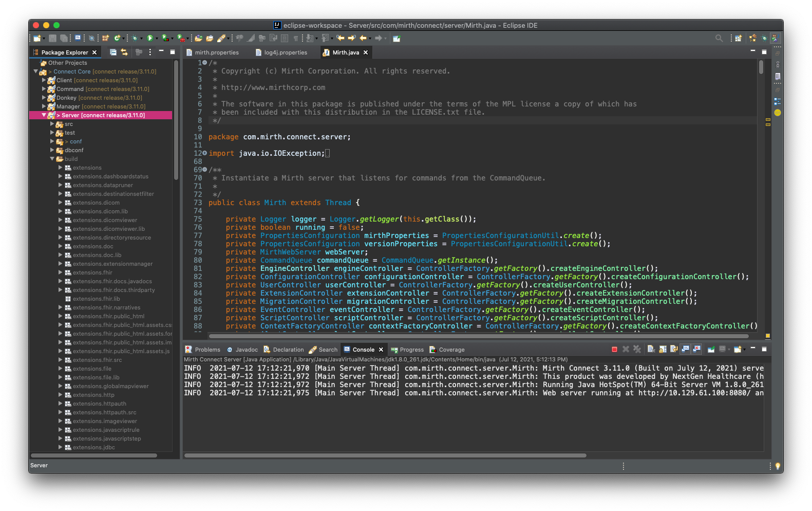Toggle Pin Console button
Viewport: 812px width, 511px height.
(711, 349)
